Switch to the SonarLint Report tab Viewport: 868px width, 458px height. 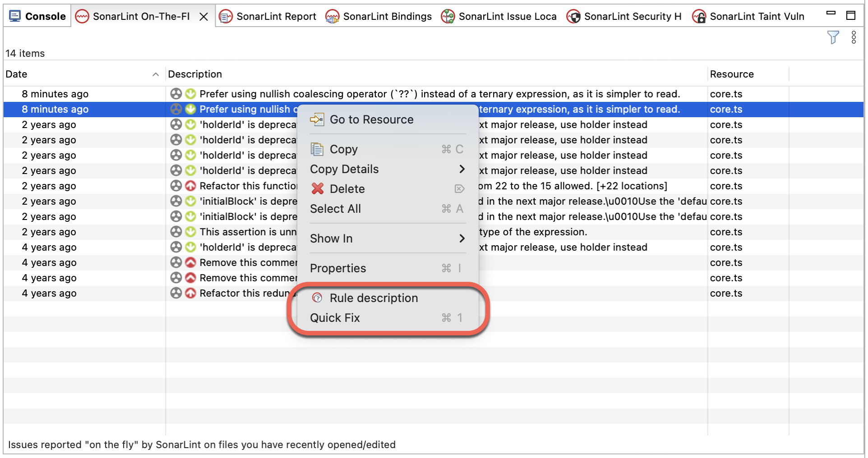[x=268, y=17]
